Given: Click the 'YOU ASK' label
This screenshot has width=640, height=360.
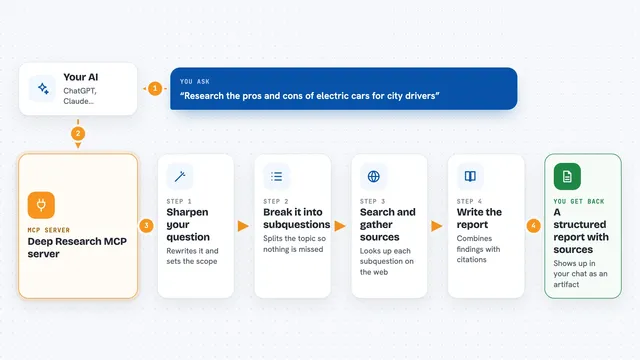Looking at the screenshot, I should (x=195, y=82).
